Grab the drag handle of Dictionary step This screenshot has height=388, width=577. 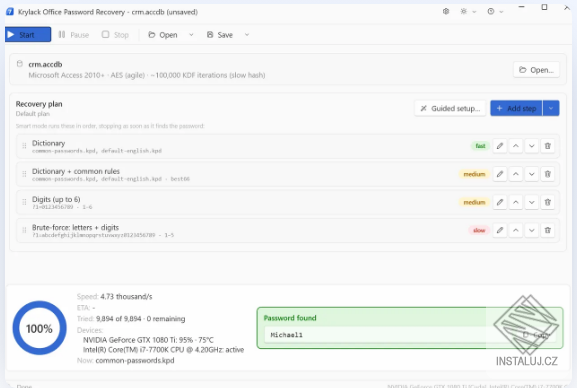pos(24,146)
